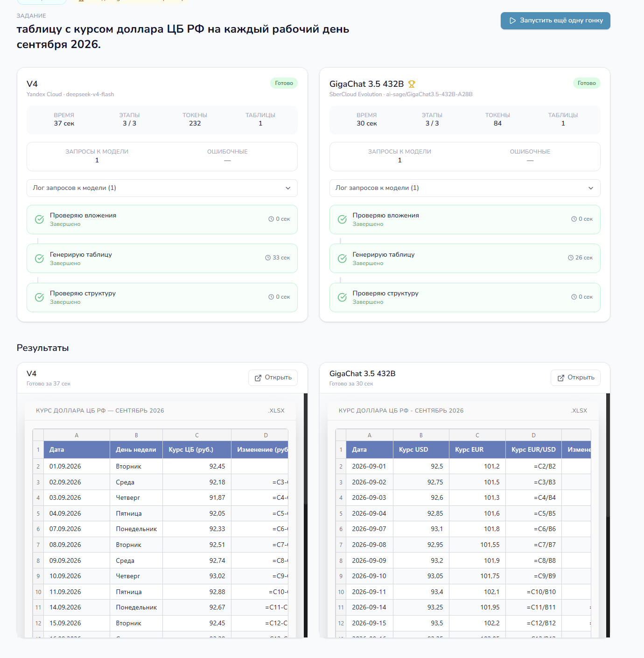This screenshot has height=658, width=644.
Task: Click the clock icon beside V4 '33 сек'
Action: tap(268, 258)
